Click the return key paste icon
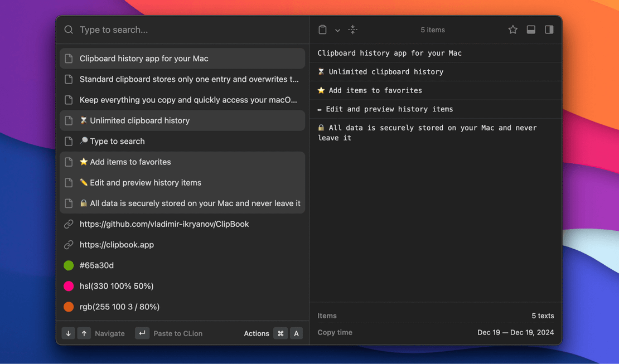Screen dimensions: 619x364 tap(142, 333)
